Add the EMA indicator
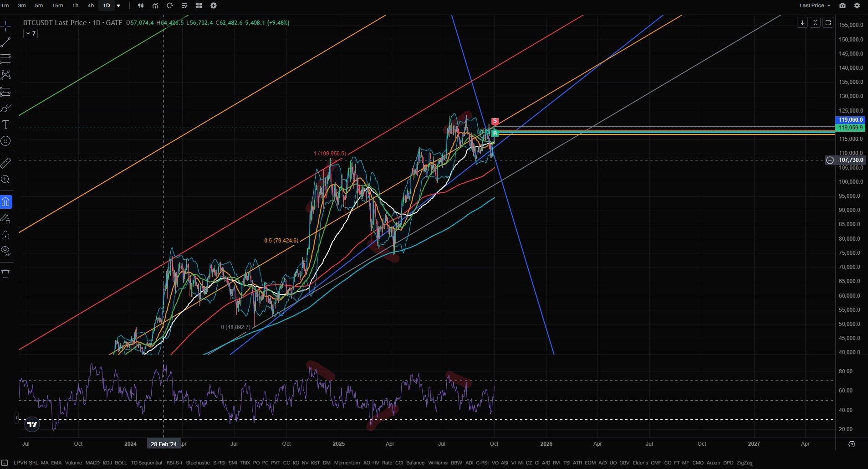868x469 pixels. pos(56,463)
